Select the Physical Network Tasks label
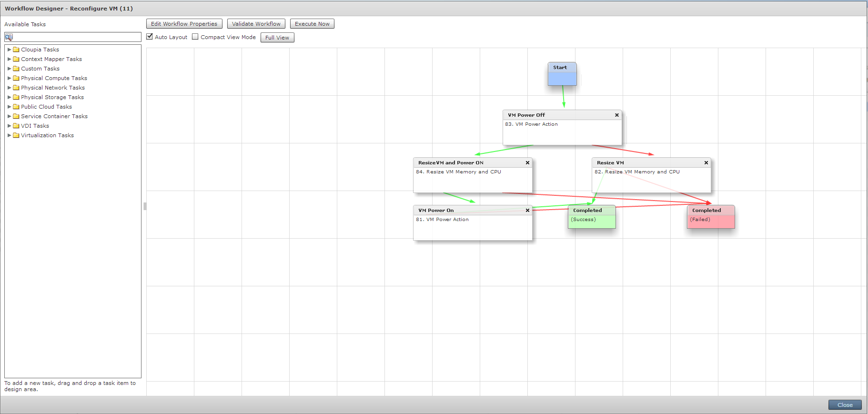868x414 pixels. [53, 88]
